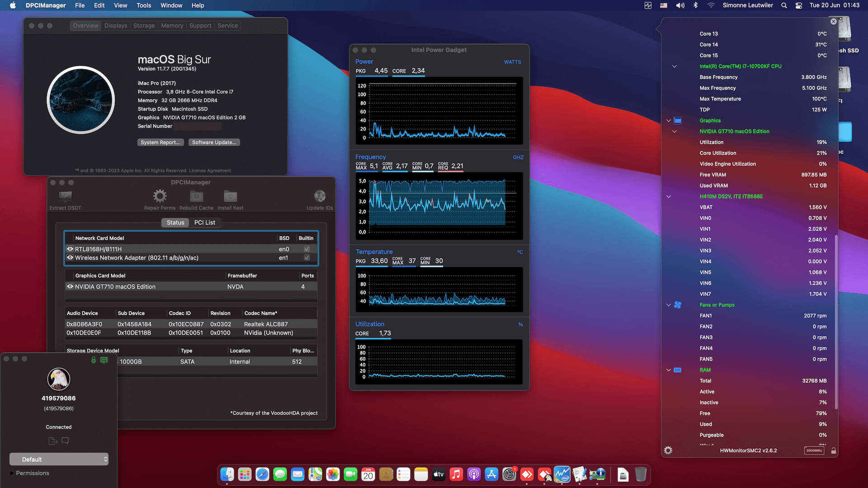
Task: Select the PCI List tab in DPCIManager
Action: click(x=205, y=222)
